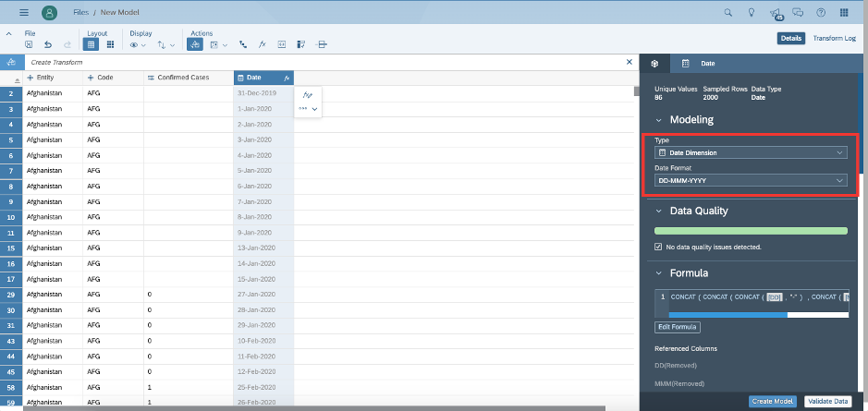
Task: Select the Date column header
Action: tap(263, 78)
